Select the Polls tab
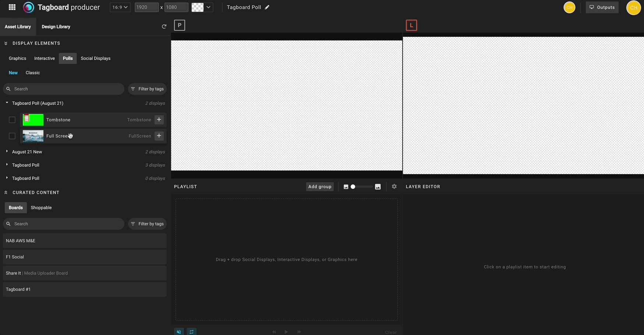This screenshot has width=644, height=335. point(68,59)
